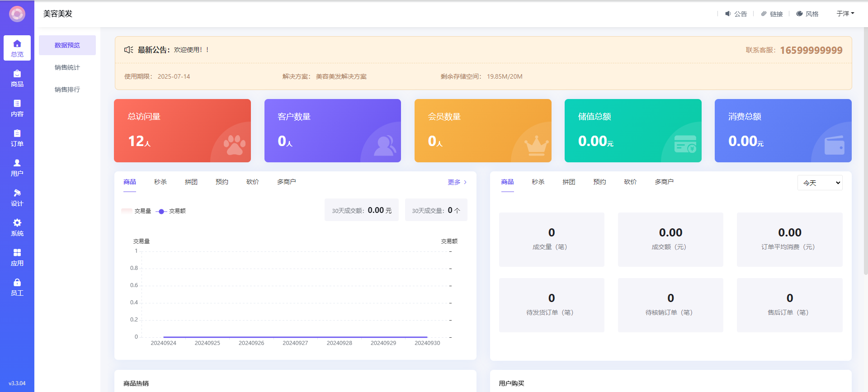This screenshot has width=868, height=392.
Task: Click the 链接 link icon in header
Action: click(764, 14)
